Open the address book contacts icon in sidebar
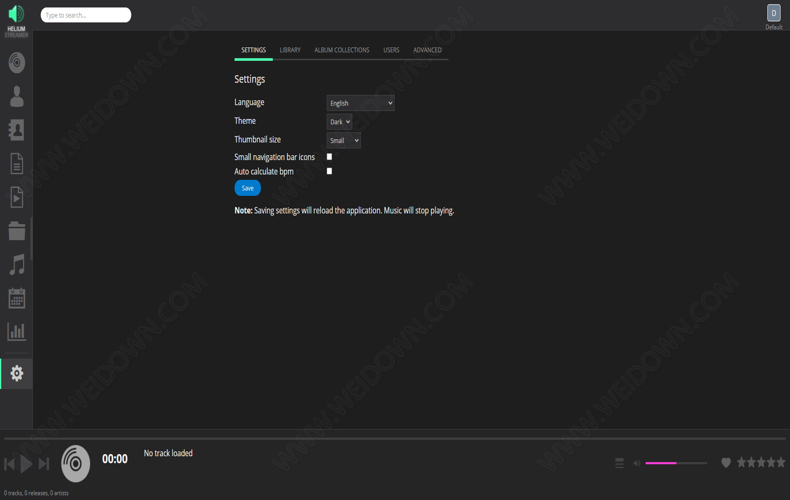 pos(17,130)
